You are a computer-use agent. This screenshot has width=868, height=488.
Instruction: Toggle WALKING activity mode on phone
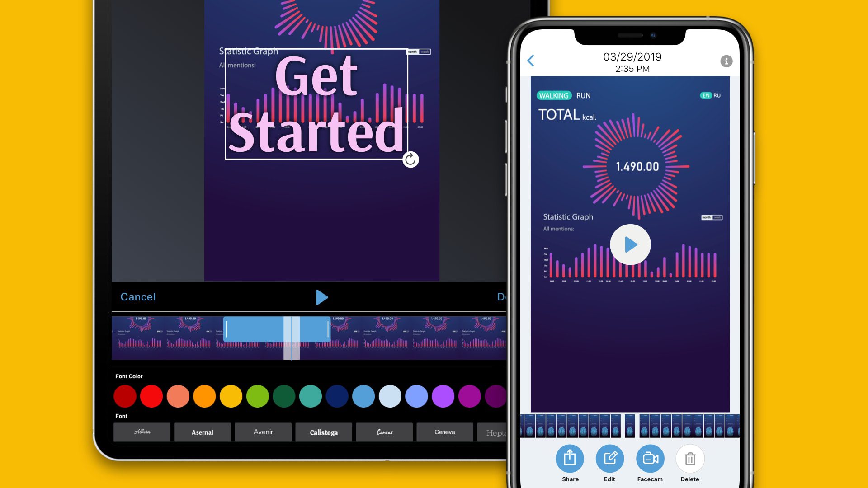[553, 95]
